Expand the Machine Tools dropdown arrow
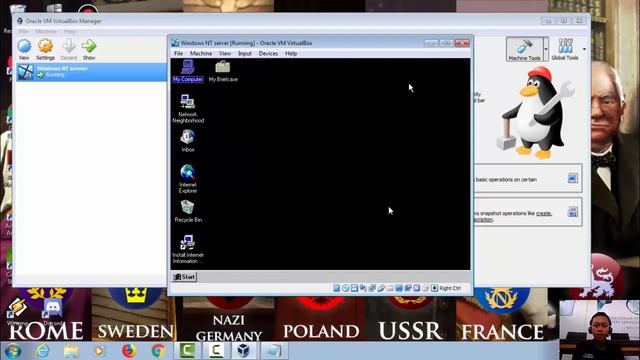 [x=546, y=49]
